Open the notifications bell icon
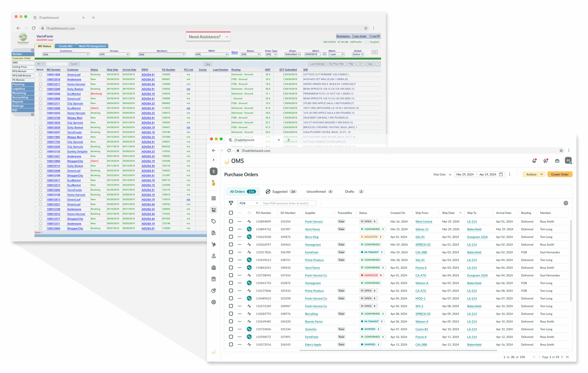Viewport: 588px width, 373px height. pos(534,161)
